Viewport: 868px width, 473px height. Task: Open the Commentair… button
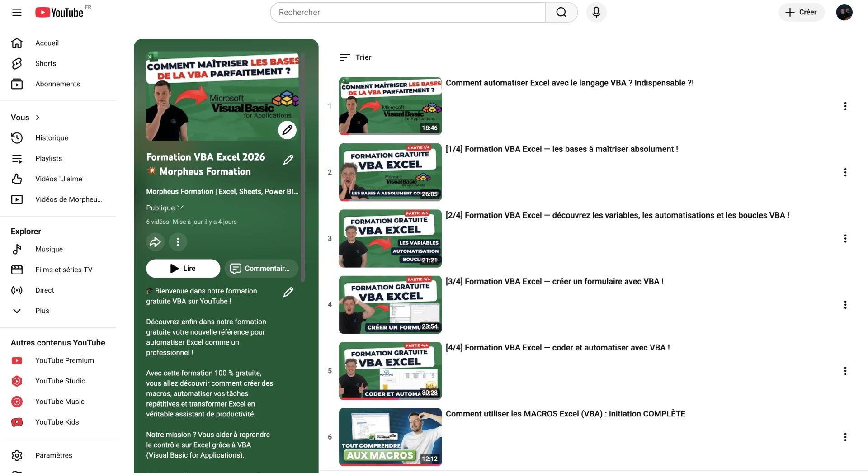(261, 269)
